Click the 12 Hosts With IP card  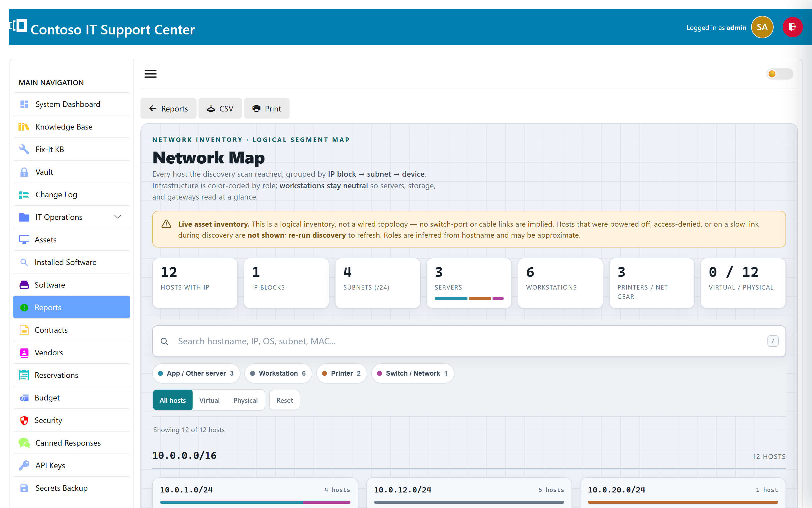(x=195, y=283)
